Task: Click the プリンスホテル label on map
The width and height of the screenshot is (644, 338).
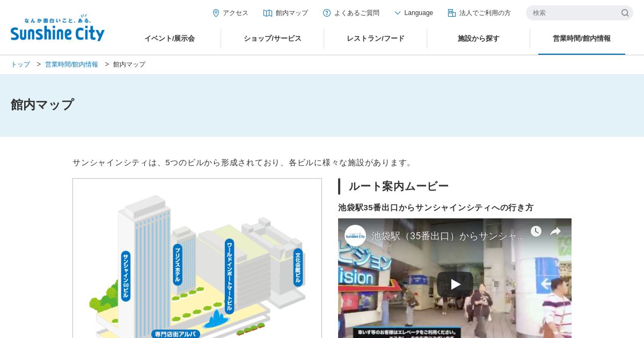Action: [178, 264]
